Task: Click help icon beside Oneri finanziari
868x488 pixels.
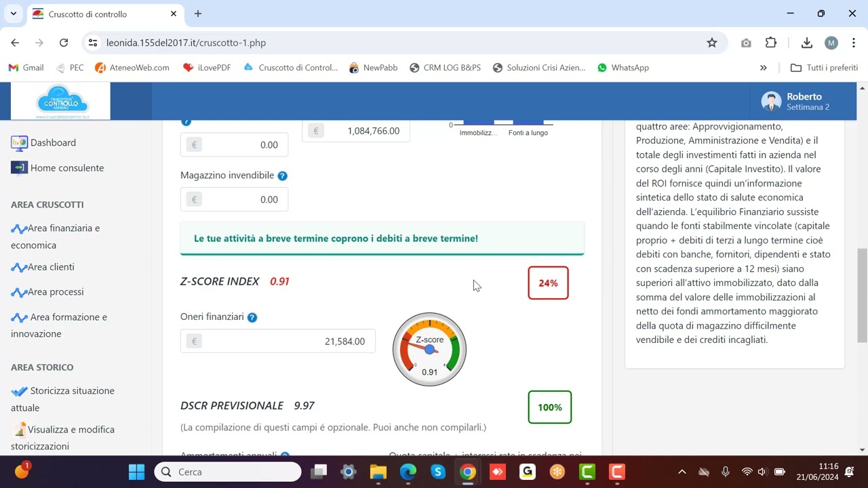Action: [252, 317]
